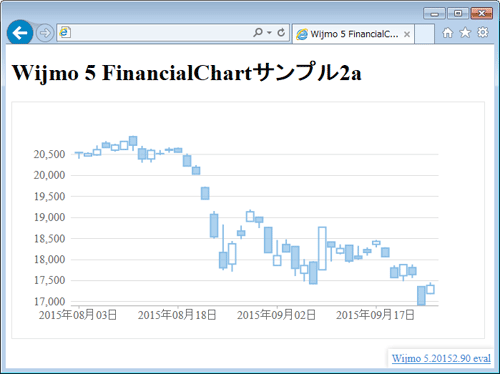The width and height of the screenshot is (500, 374).
Task: Refresh the page with reload icon
Action: tap(281, 32)
